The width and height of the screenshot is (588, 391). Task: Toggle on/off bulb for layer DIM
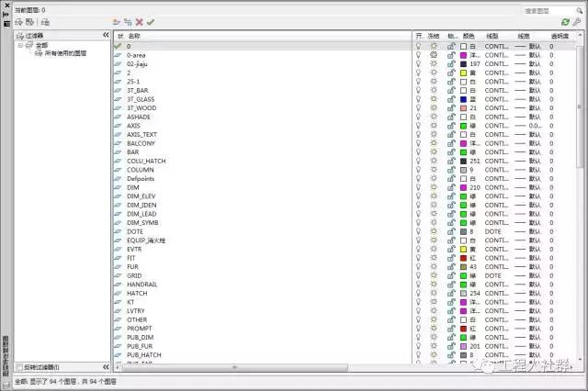419,187
